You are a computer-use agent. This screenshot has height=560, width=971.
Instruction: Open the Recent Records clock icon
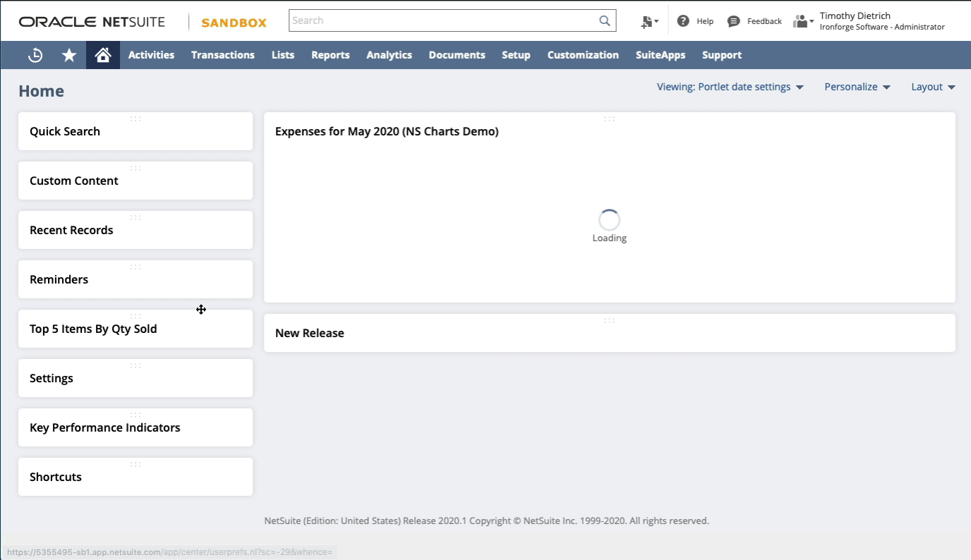(35, 55)
